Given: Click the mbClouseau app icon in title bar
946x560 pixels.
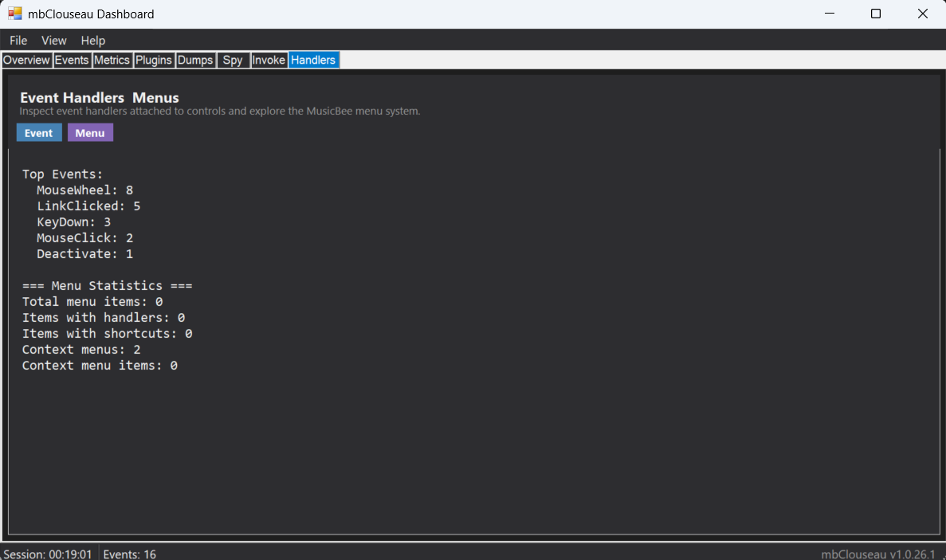Looking at the screenshot, I should coord(15,14).
